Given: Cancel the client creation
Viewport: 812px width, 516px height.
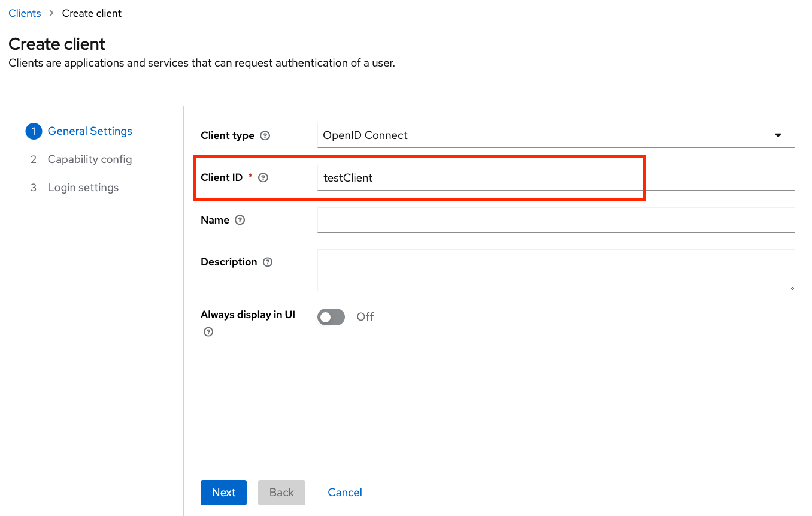Looking at the screenshot, I should coord(345,493).
